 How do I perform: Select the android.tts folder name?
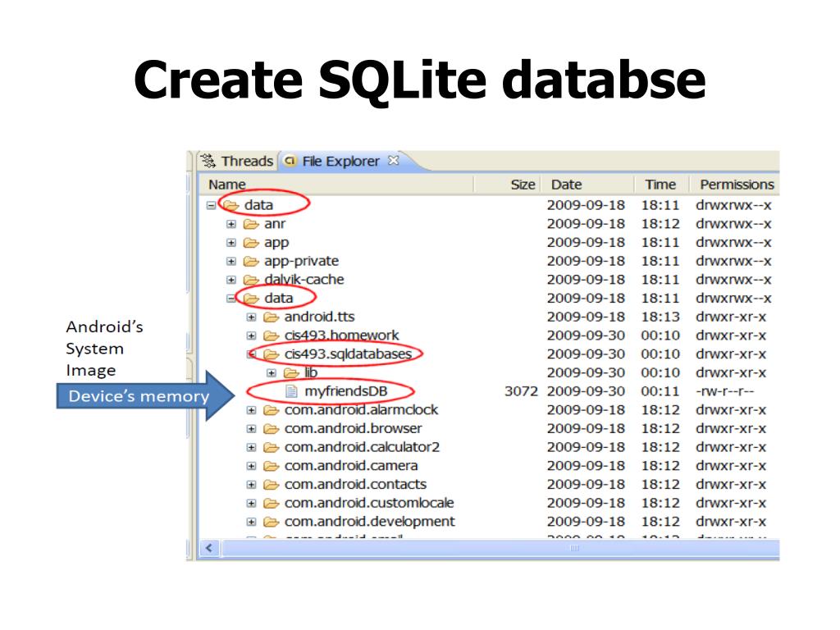tap(320, 317)
